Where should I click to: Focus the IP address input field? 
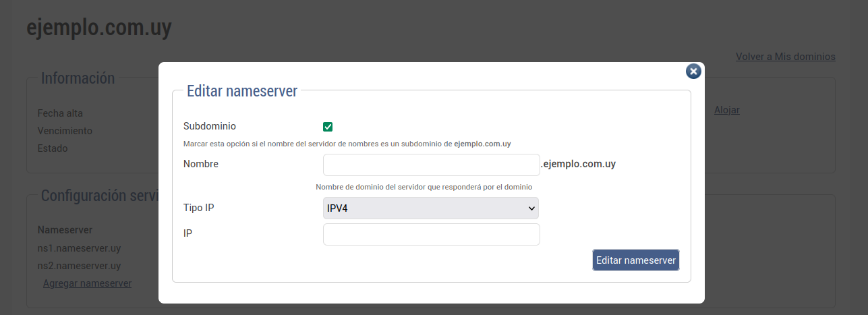(x=431, y=235)
